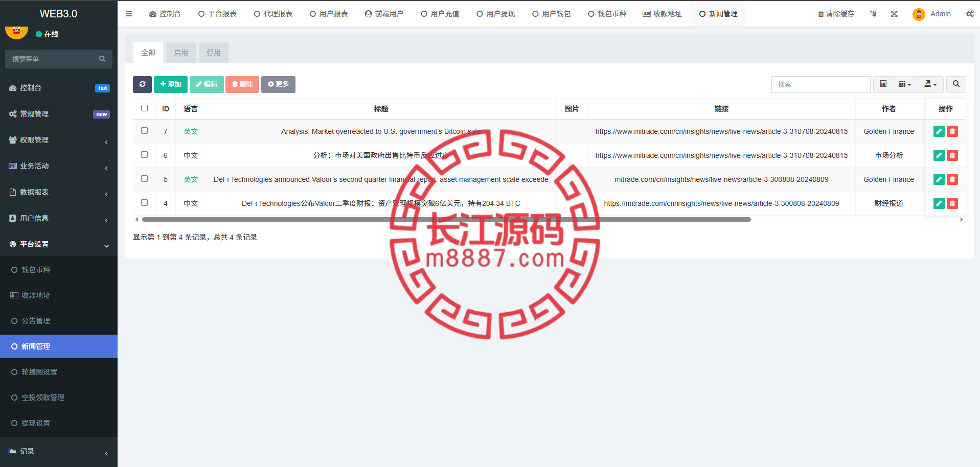Open the 用户提现 top tab

tap(496, 14)
